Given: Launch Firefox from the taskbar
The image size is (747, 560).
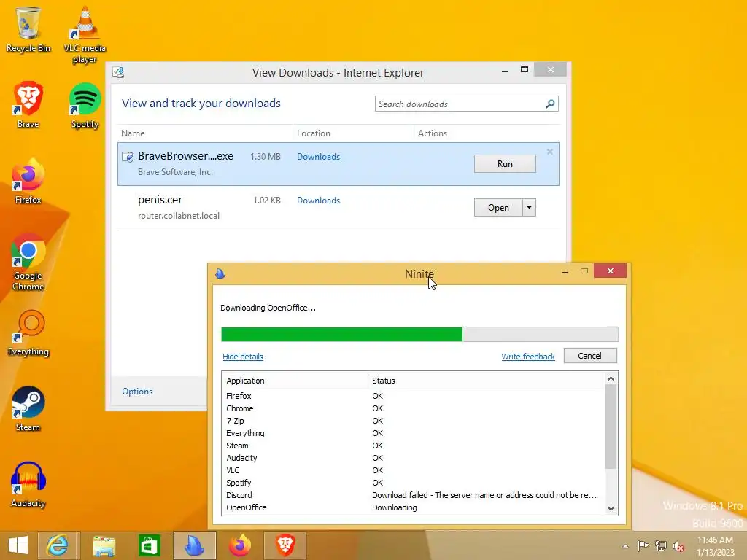Looking at the screenshot, I should pyautogui.click(x=240, y=545).
